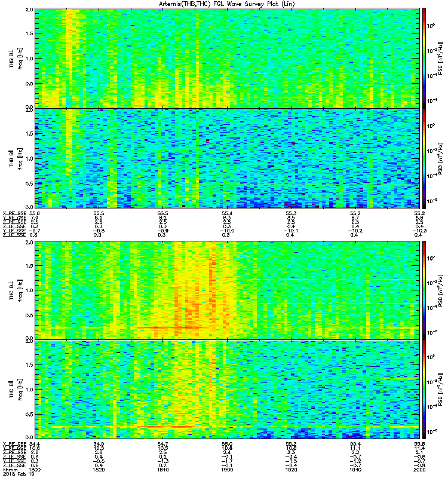Click the THB X_RE_GSE value 55.8
The image size is (448, 478).
pyautogui.click(x=35, y=213)
